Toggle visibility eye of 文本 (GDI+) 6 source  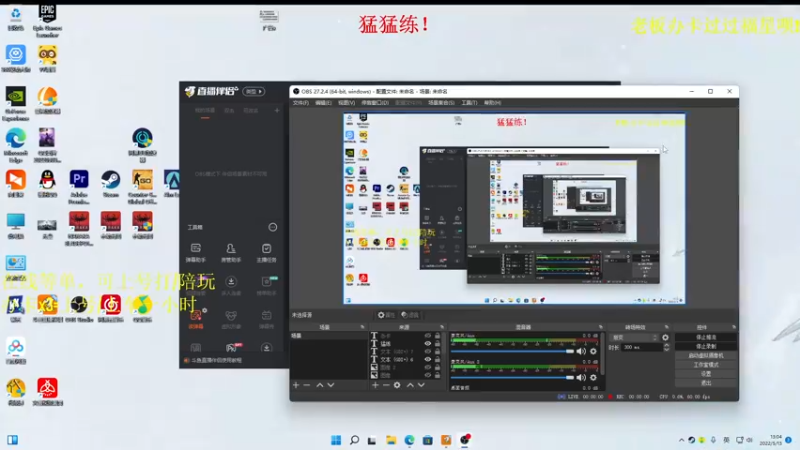[x=428, y=359]
